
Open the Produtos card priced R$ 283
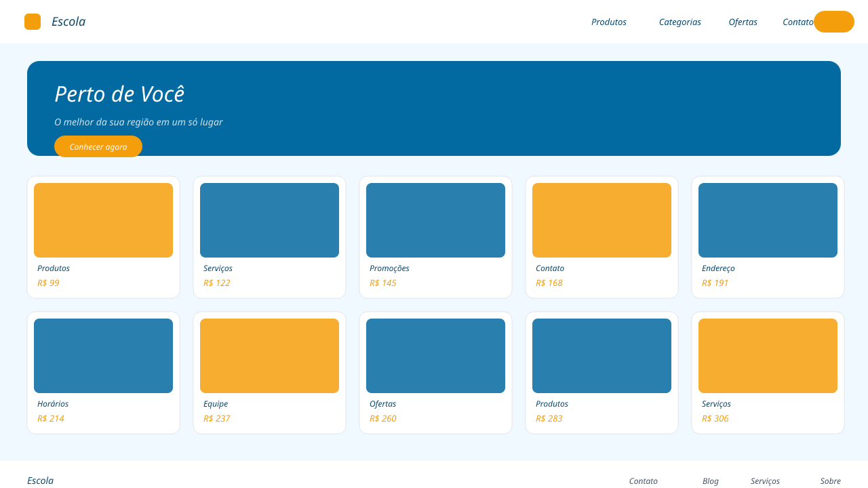point(601,373)
